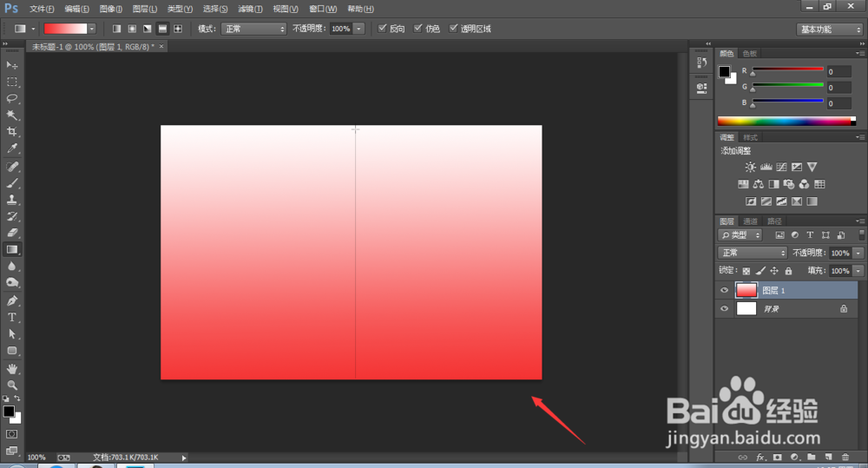Choose radial gradient style
This screenshot has width=868, height=468.
(x=132, y=29)
